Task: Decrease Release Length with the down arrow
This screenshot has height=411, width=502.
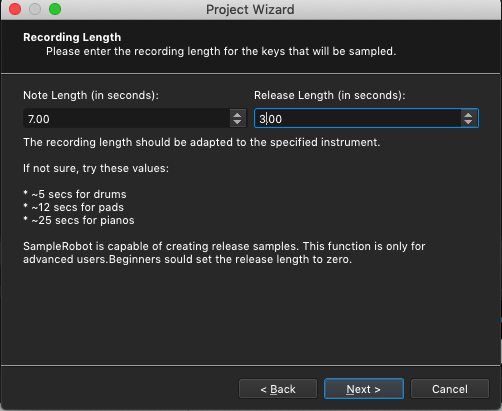Action: (x=468, y=122)
